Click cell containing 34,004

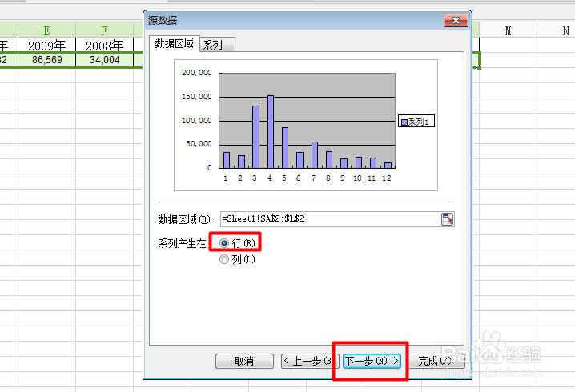tap(105, 60)
